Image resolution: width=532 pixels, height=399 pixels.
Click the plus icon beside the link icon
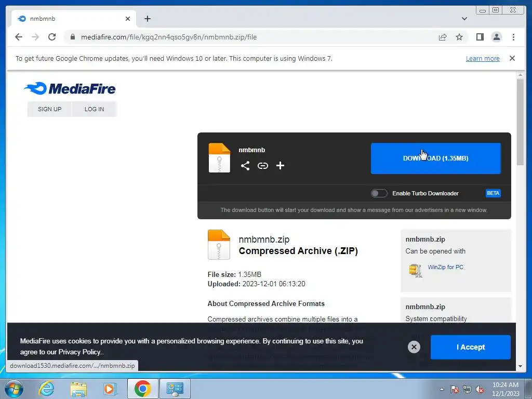coord(280,166)
